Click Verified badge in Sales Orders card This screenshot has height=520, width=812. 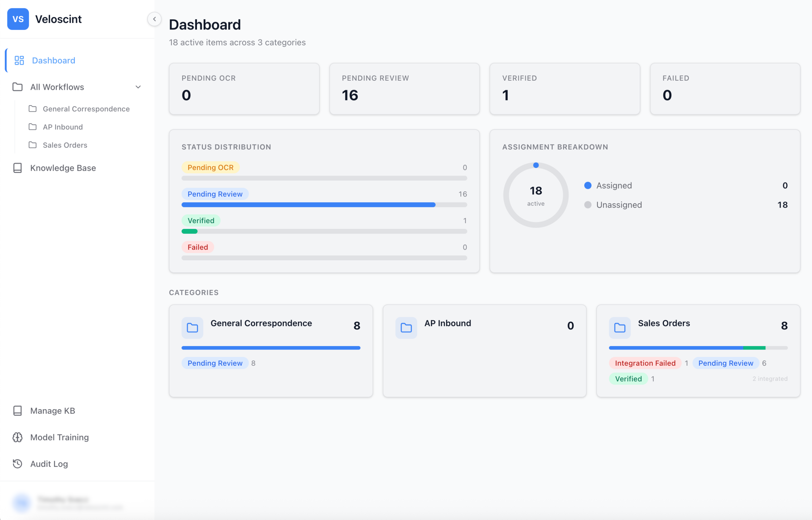(628, 379)
